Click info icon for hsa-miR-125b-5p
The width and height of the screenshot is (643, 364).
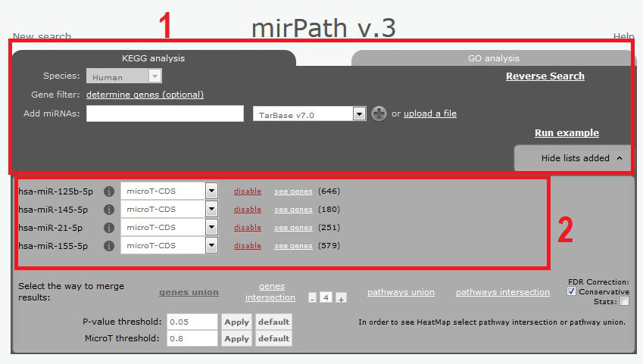click(x=108, y=191)
